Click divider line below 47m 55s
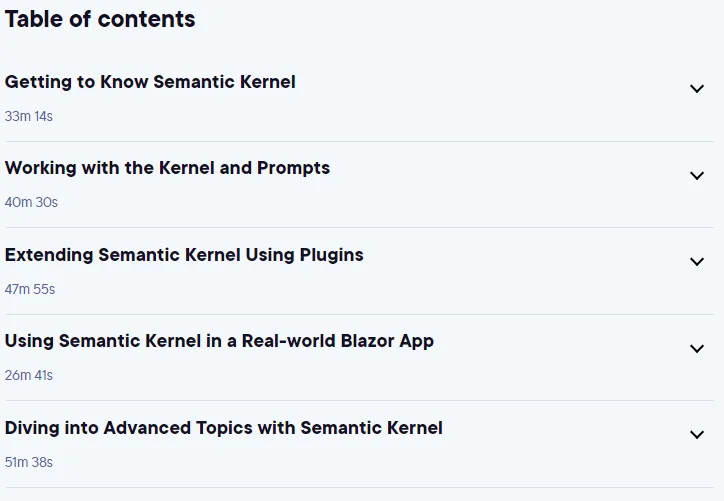 coord(359,314)
